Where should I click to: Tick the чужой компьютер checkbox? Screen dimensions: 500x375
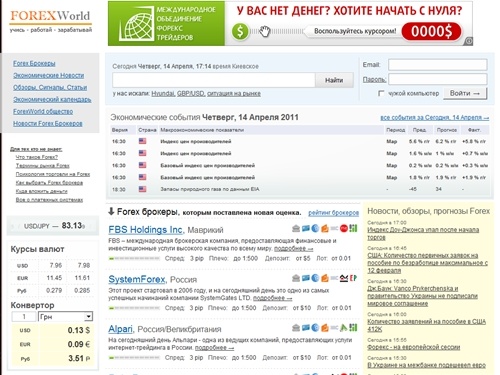[x=381, y=94]
